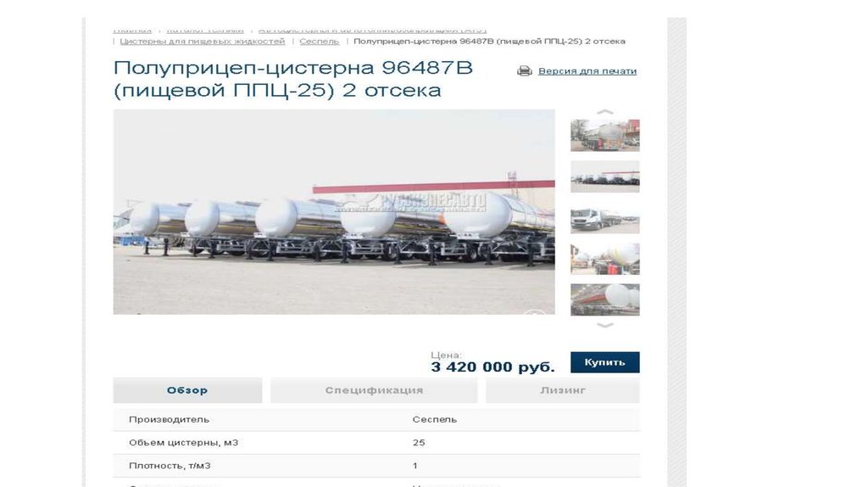Open the Версия для печати link
This screenshot has width=868, height=487.
click(587, 71)
